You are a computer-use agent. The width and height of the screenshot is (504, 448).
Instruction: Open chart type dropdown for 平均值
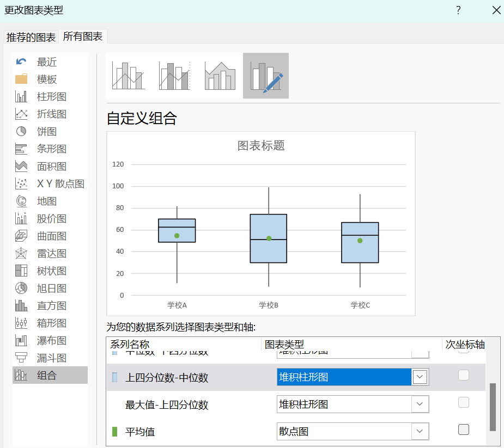(420, 431)
